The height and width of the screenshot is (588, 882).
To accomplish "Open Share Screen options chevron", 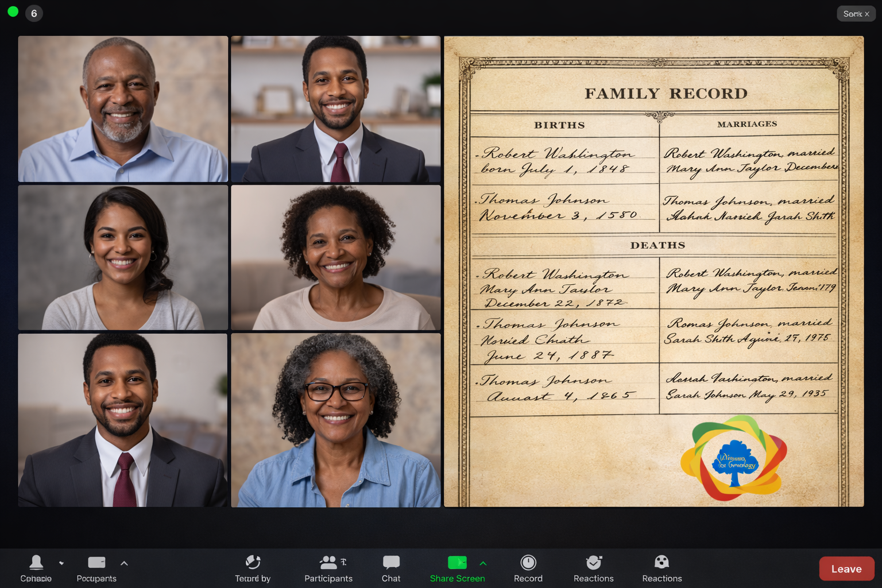I will (x=483, y=563).
